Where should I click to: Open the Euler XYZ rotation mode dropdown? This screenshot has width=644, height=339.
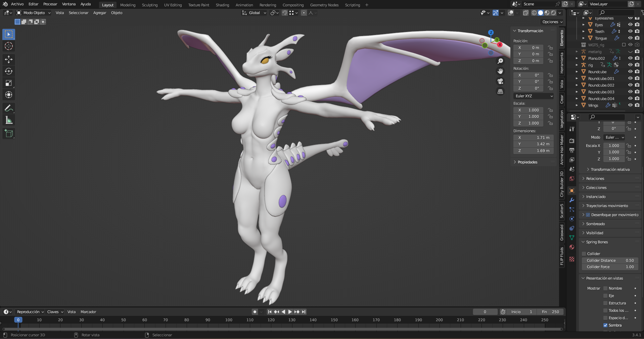pyautogui.click(x=534, y=96)
